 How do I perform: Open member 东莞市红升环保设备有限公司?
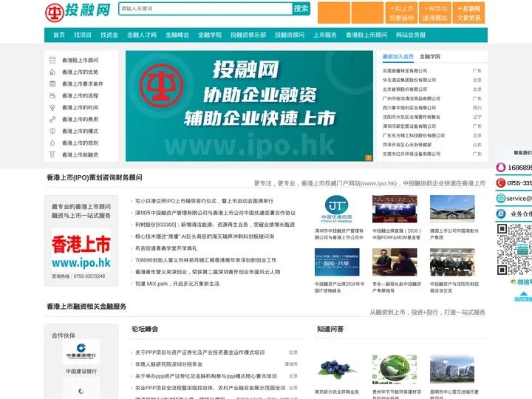pyautogui.click(x=412, y=154)
